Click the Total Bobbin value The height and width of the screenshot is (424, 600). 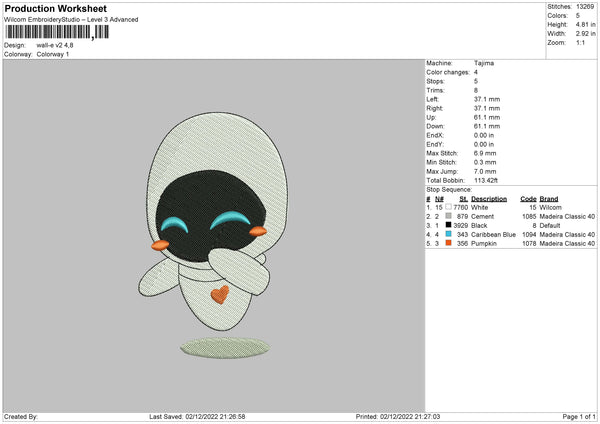point(487,179)
